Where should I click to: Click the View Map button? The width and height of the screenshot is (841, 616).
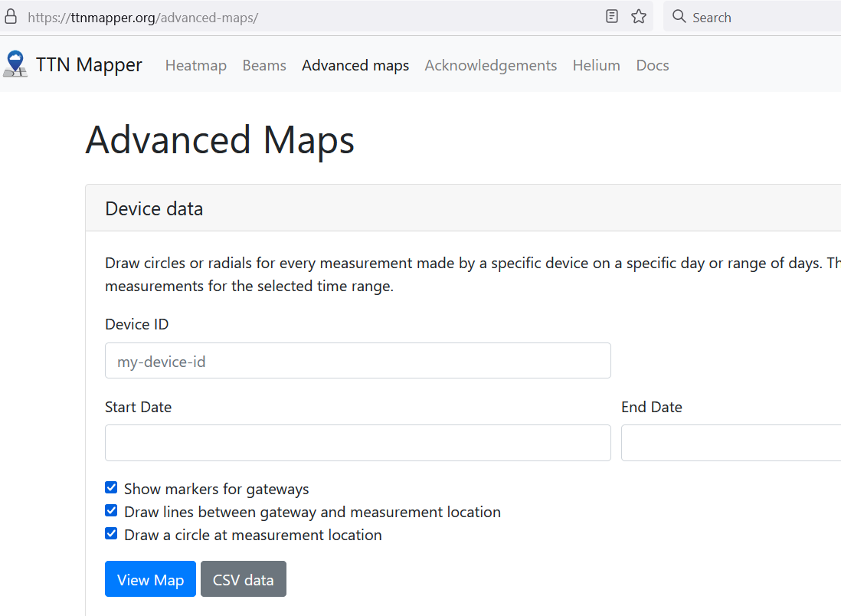[151, 579]
